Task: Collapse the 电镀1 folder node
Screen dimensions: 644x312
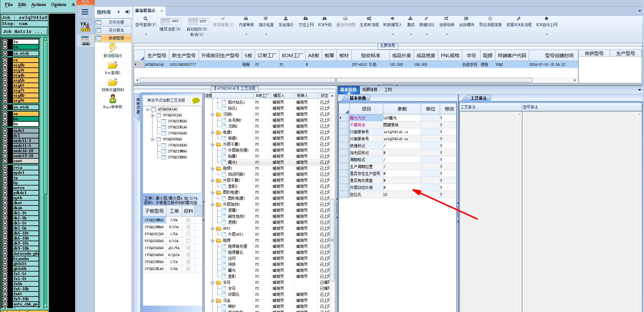Action: tap(213, 132)
